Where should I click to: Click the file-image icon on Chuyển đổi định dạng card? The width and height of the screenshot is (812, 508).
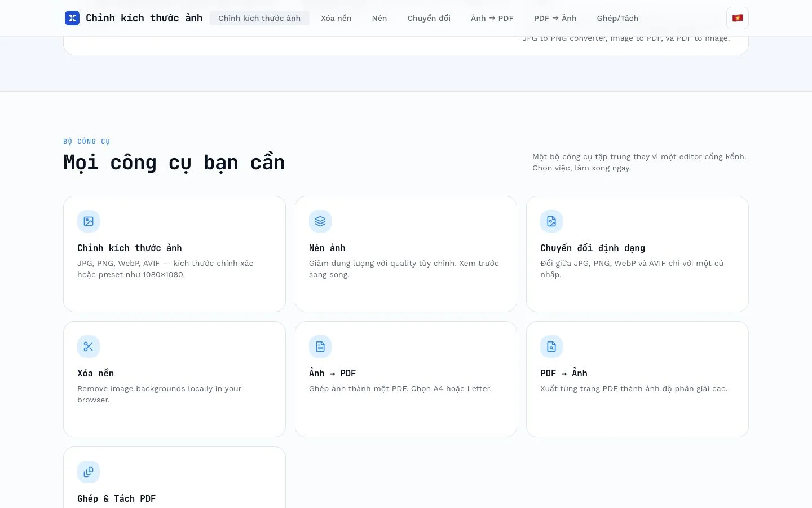tap(551, 221)
